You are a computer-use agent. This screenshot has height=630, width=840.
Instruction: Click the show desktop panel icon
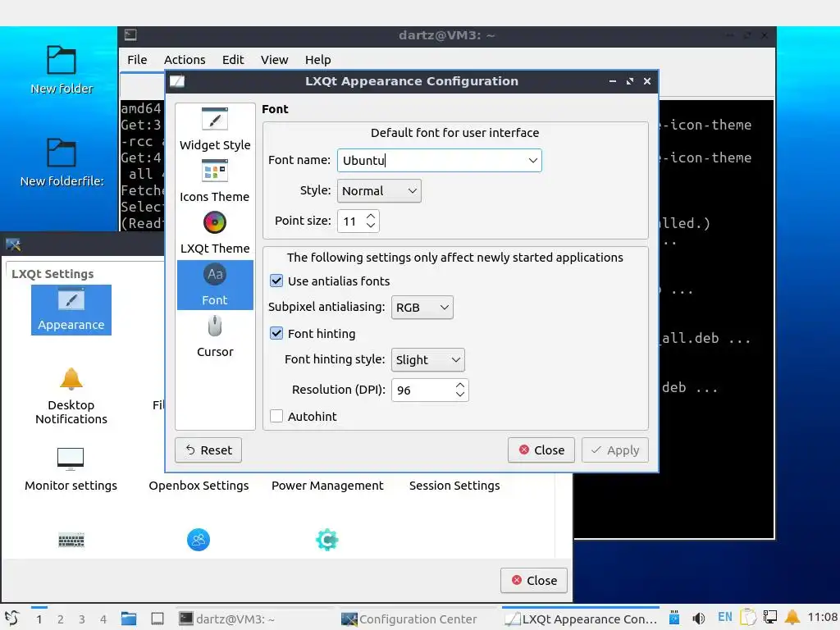pyautogui.click(x=157, y=619)
